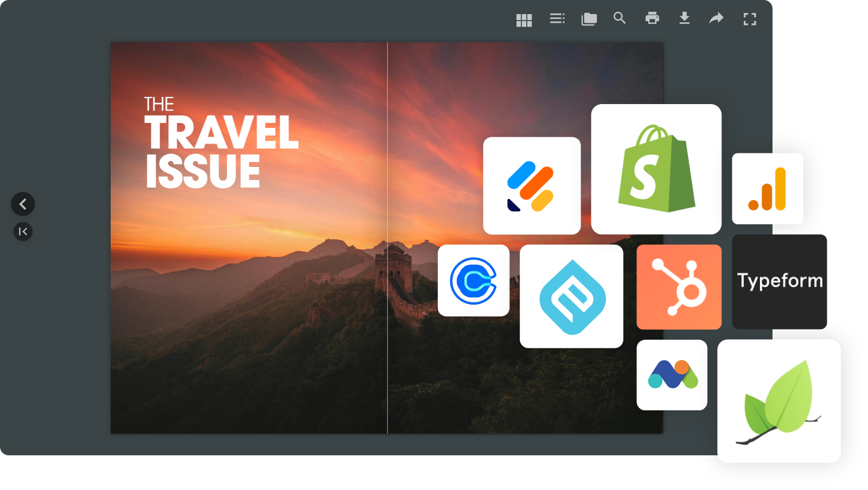Click the blue diamond E logo tile
Screen dimensions: 868x490
[x=571, y=296]
